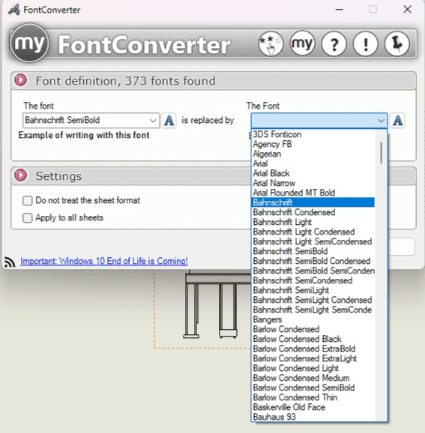This screenshot has height=433, width=425.
Task: Open the small 'my' round button
Action: [x=302, y=44]
